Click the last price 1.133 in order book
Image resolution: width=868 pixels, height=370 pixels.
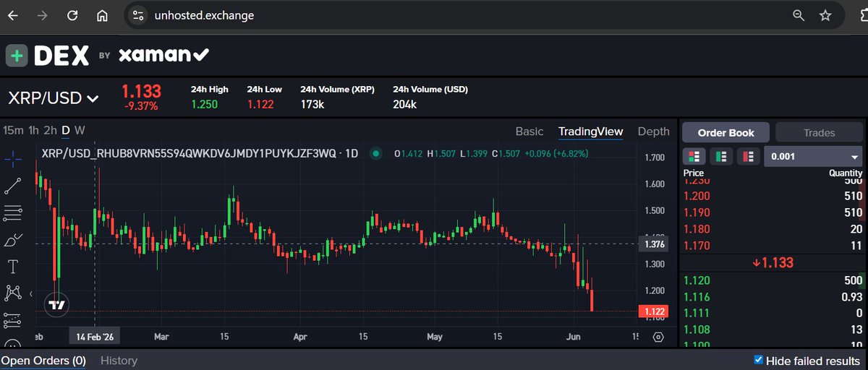(x=773, y=263)
